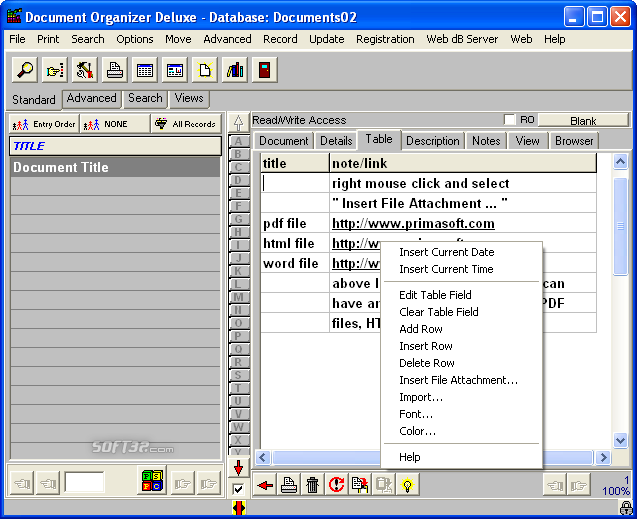
Task: Switch to the Views toolbar tab
Action: pyautogui.click(x=189, y=98)
